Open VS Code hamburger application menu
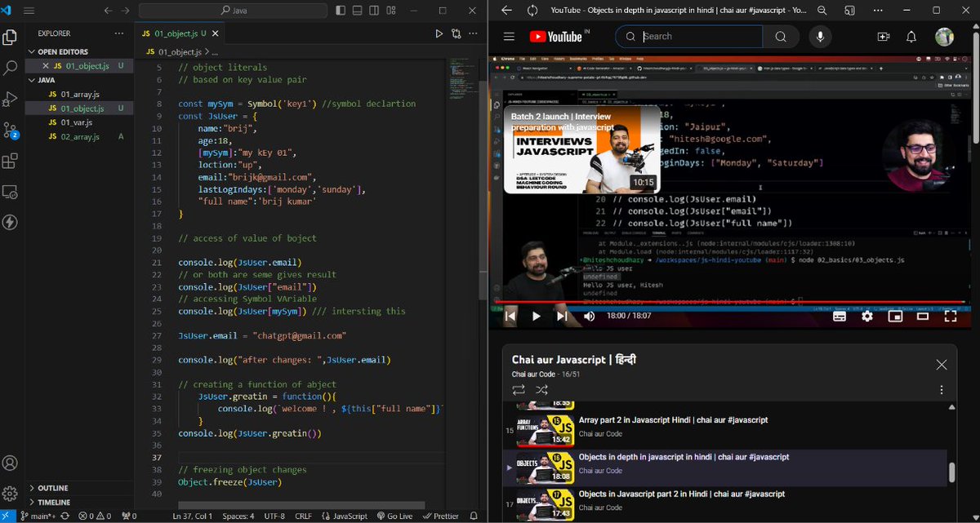 tap(29, 11)
